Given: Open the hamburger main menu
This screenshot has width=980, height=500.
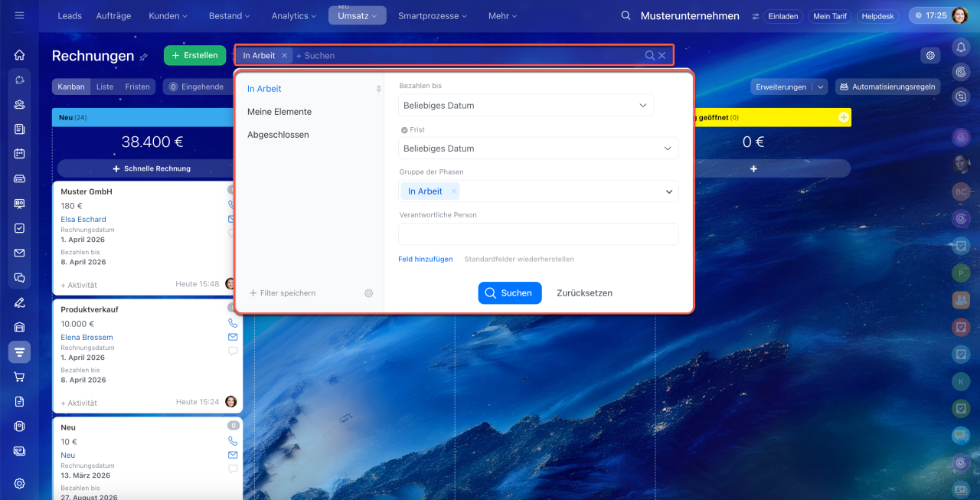Looking at the screenshot, I should (19, 15).
